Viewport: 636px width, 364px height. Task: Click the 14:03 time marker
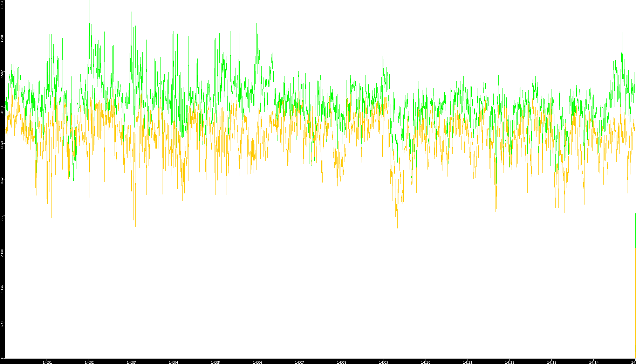[131, 362]
